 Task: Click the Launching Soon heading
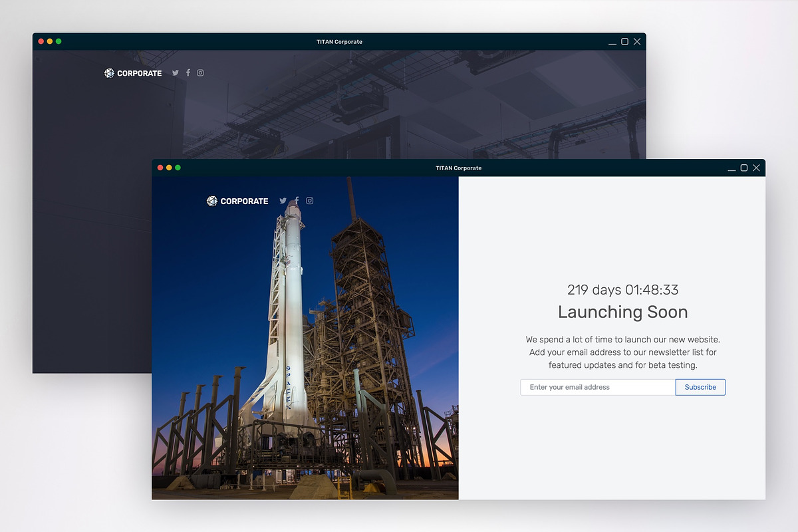tap(623, 312)
